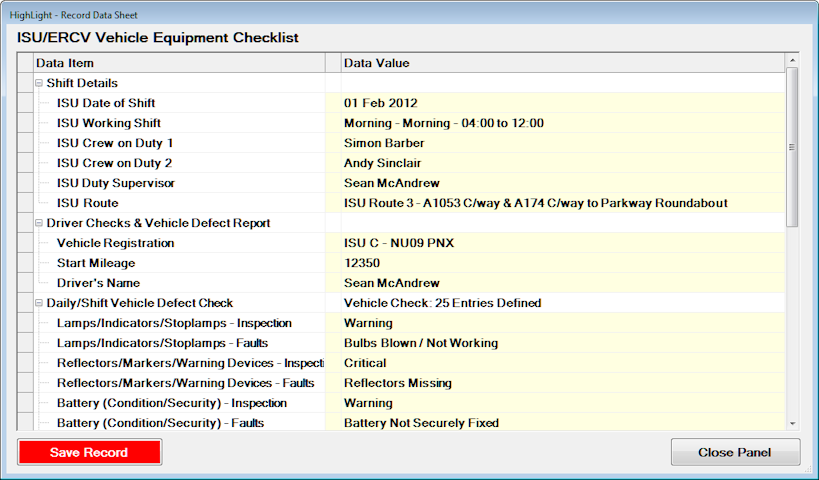The height and width of the screenshot is (480, 819).
Task: Select the Data Item column header
Action: click(x=180, y=63)
